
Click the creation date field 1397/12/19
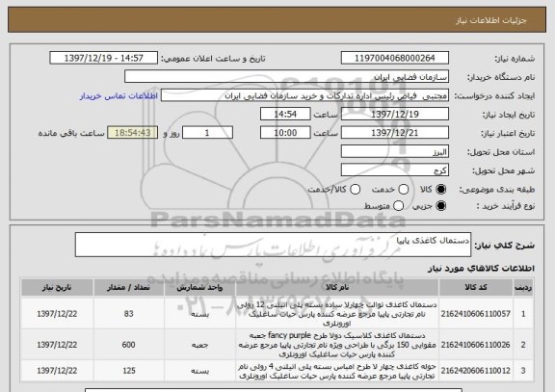[395, 115]
